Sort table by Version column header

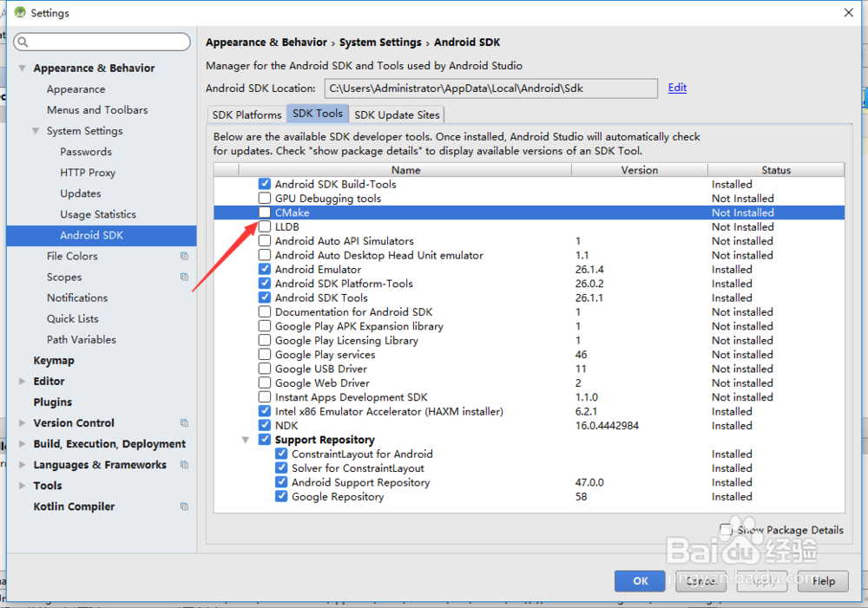(x=640, y=170)
